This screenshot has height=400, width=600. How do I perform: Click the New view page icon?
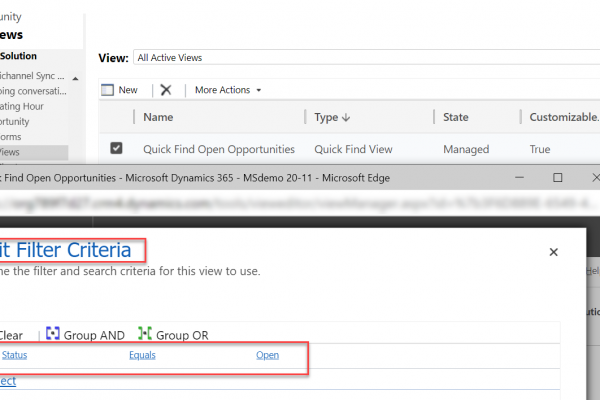click(x=108, y=90)
